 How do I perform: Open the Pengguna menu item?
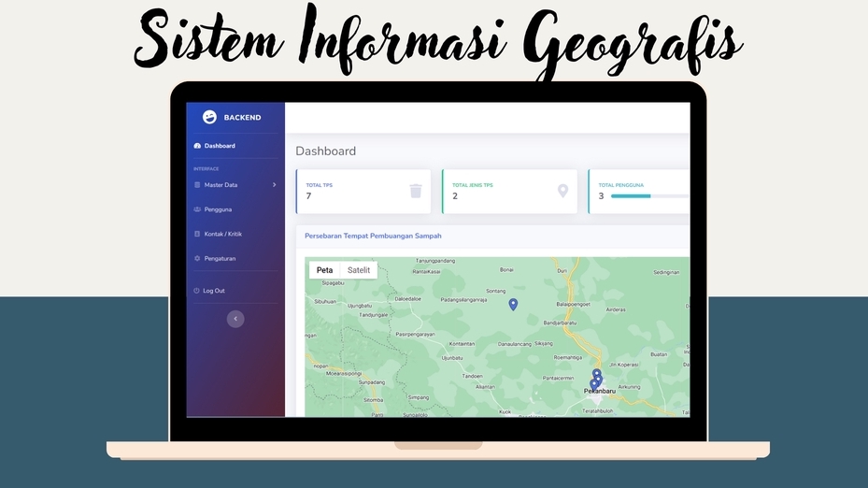218,209
